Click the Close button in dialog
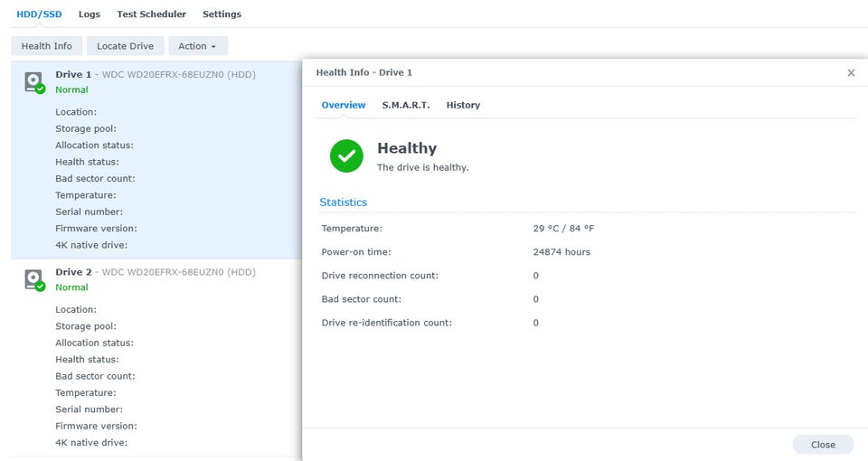The image size is (868, 461). [x=823, y=445]
